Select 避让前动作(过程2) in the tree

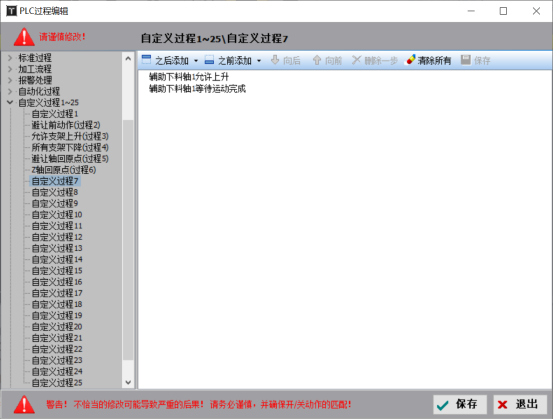(66, 125)
